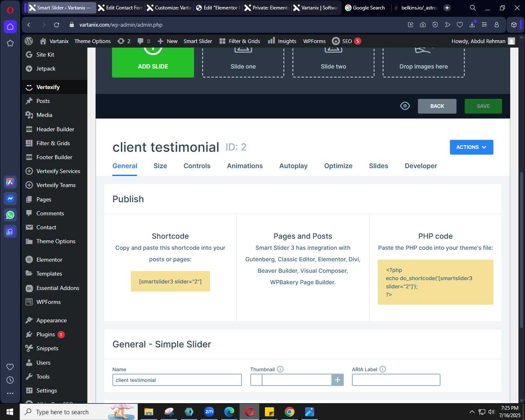The width and height of the screenshot is (525, 420).
Task: Open Google Search browser tab
Action: 365,7
